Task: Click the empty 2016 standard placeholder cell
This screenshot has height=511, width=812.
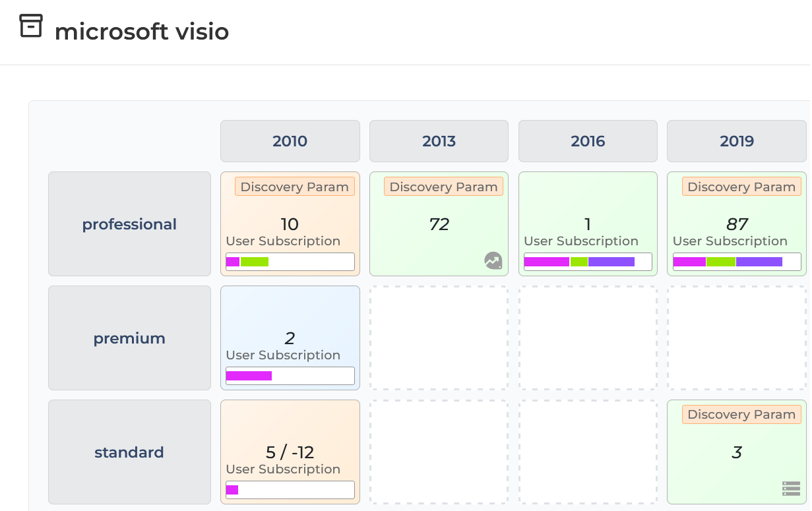Action: click(588, 452)
